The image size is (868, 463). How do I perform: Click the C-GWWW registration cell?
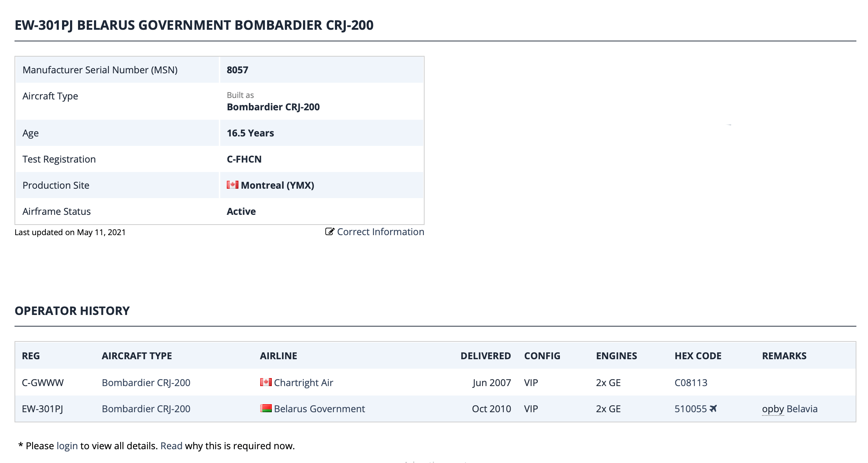click(42, 382)
